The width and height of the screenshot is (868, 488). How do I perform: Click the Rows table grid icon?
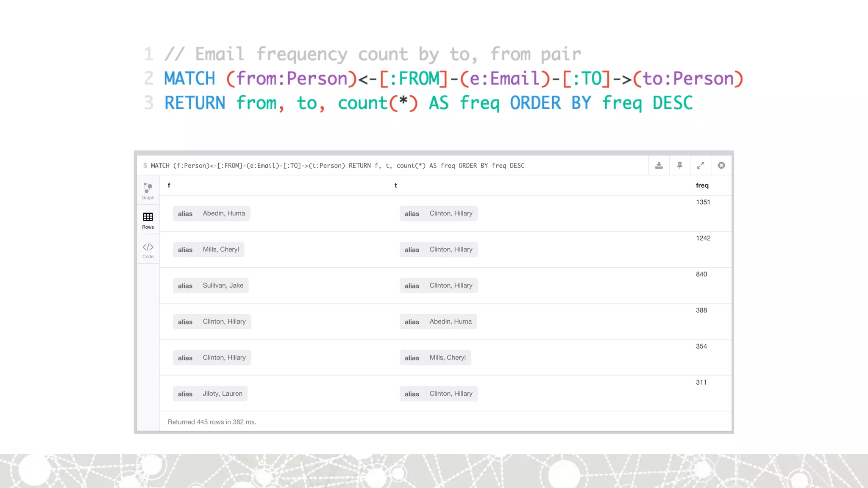pyautogui.click(x=148, y=217)
